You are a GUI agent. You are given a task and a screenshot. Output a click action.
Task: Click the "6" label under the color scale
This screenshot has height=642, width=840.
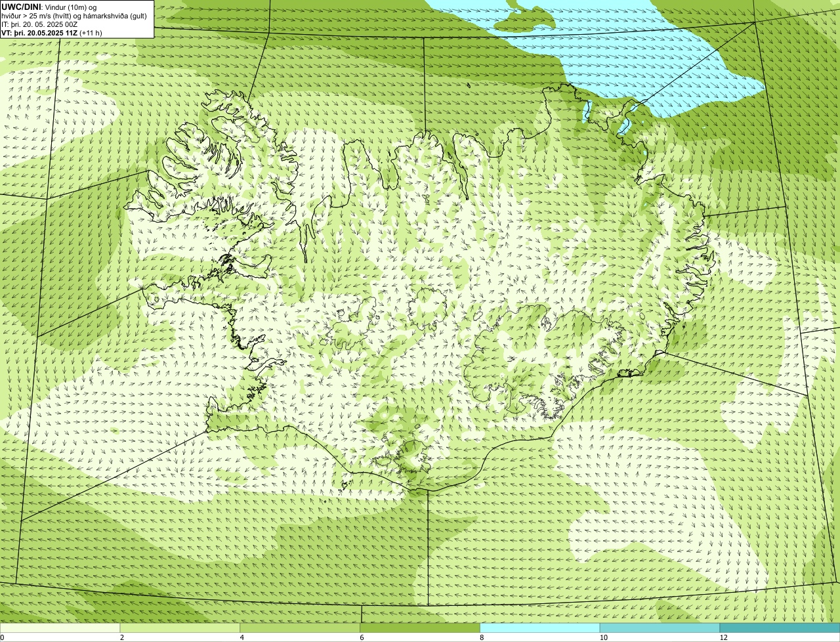tap(362, 637)
